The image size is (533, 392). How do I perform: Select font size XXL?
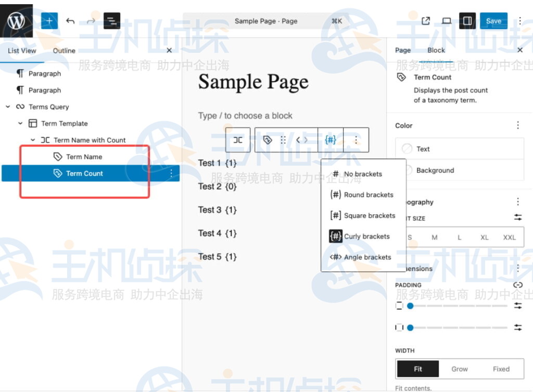point(509,237)
